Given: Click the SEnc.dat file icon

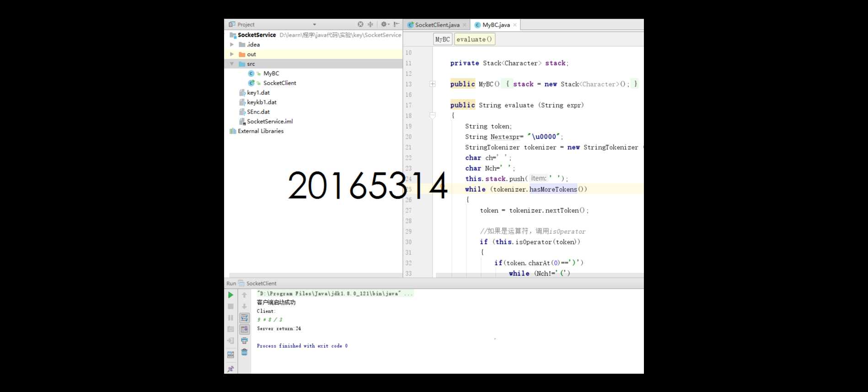Looking at the screenshot, I should (x=242, y=112).
